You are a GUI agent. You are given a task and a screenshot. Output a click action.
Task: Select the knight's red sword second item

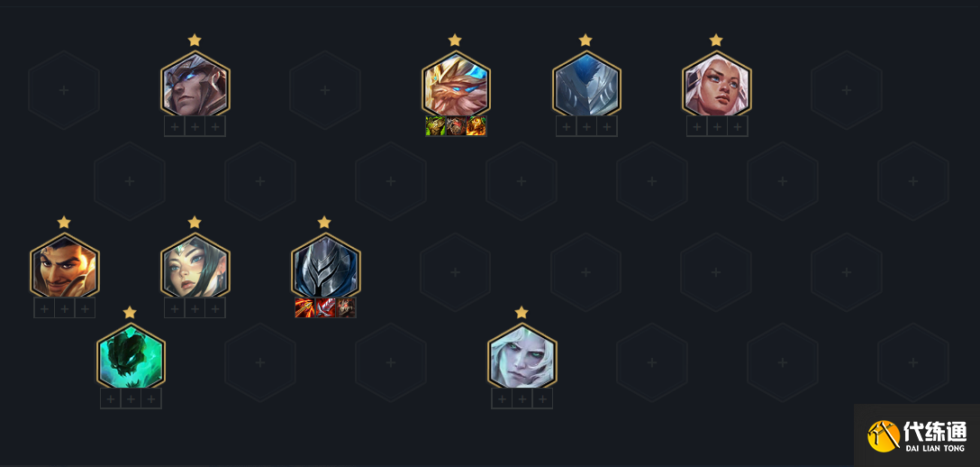coord(325,307)
